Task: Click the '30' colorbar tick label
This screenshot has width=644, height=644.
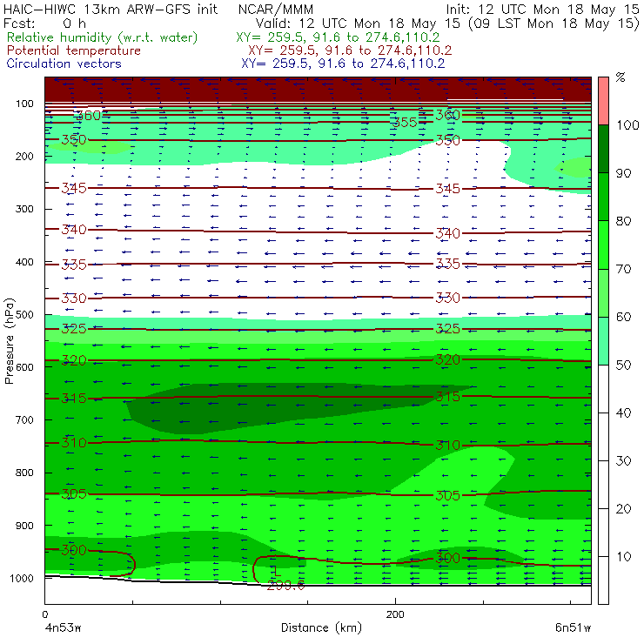Action: pos(623,461)
